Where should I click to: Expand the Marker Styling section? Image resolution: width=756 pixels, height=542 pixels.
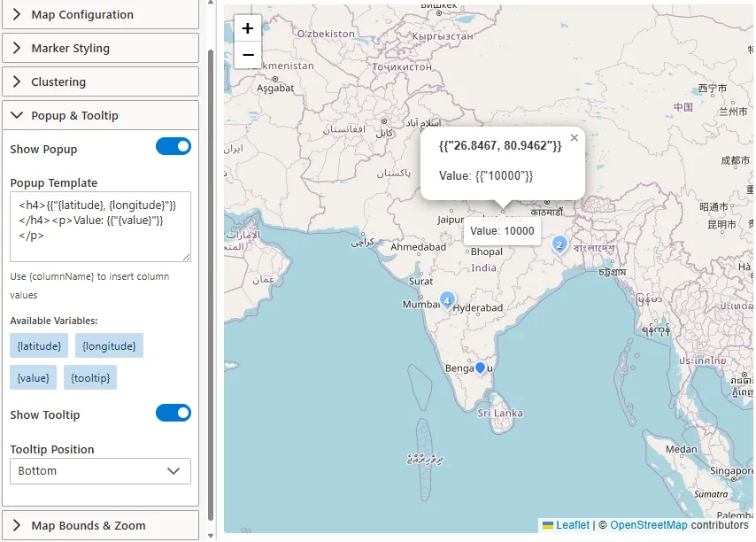point(100,47)
